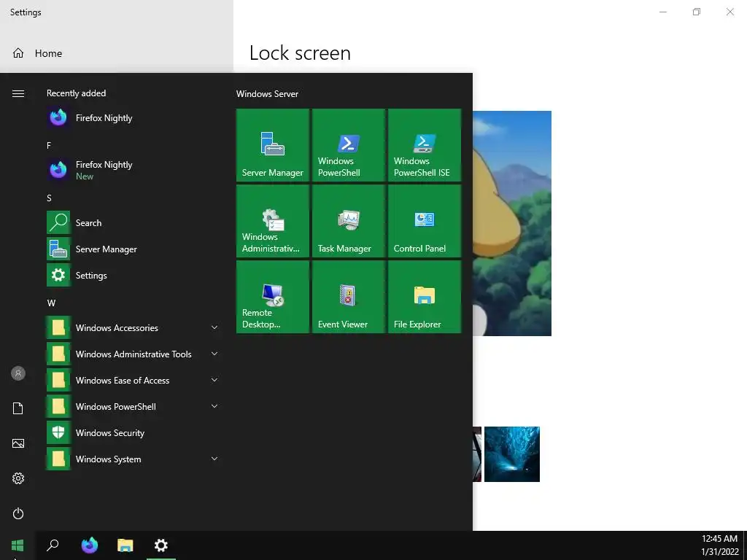The width and height of the screenshot is (747, 560).
Task: Open Settings from the app list
Action: tap(133, 275)
